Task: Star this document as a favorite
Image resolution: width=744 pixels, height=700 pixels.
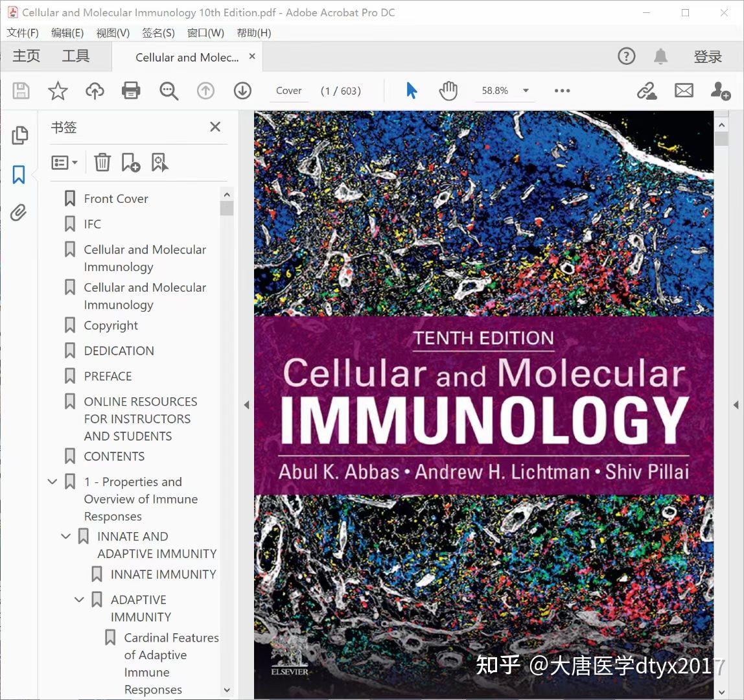Action: pos(58,90)
